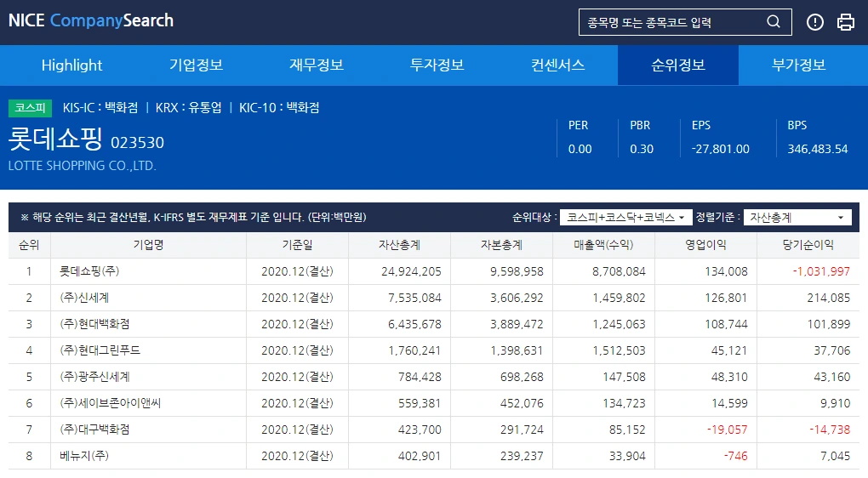Click the 순위 column header
The width and height of the screenshot is (868, 478).
pyautogui.click(x=29, y=245)
